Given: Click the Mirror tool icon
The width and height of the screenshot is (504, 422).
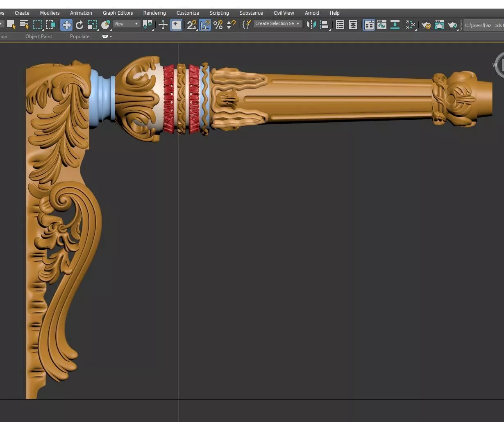Looking at the screenshot, I should pyautogui.click(x=311, y=25).
